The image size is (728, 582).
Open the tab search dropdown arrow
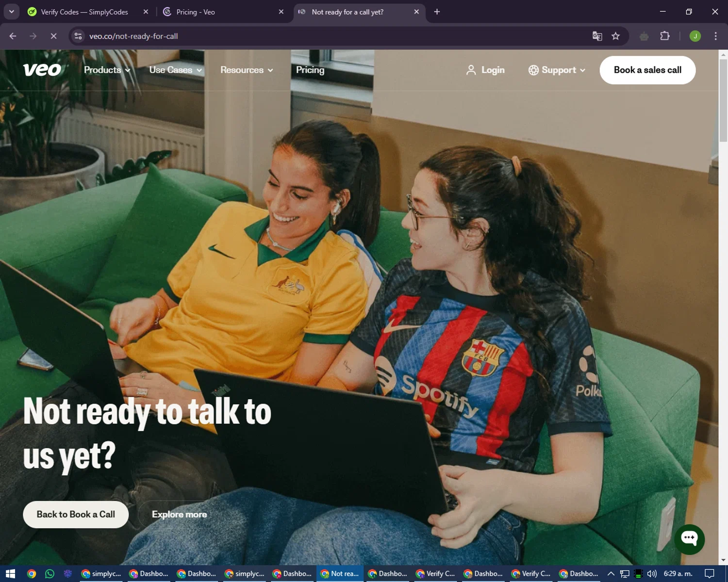click(11, 12)
